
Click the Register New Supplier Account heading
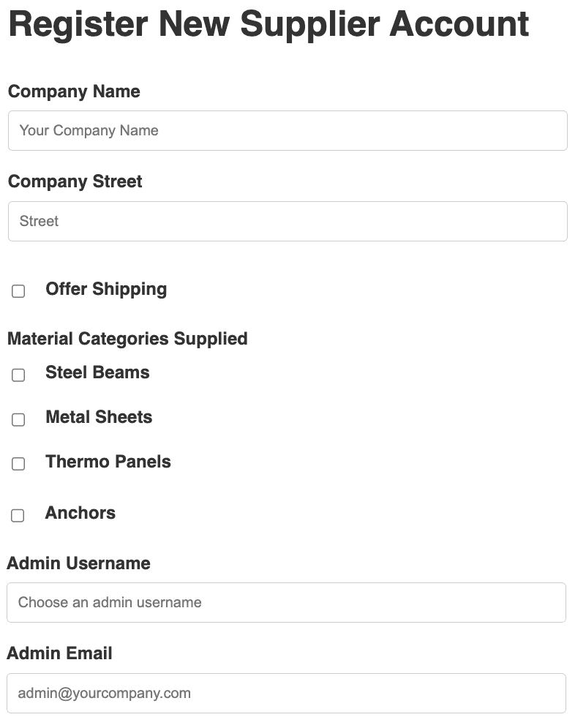pyautogui.click(x=268, y=24)
